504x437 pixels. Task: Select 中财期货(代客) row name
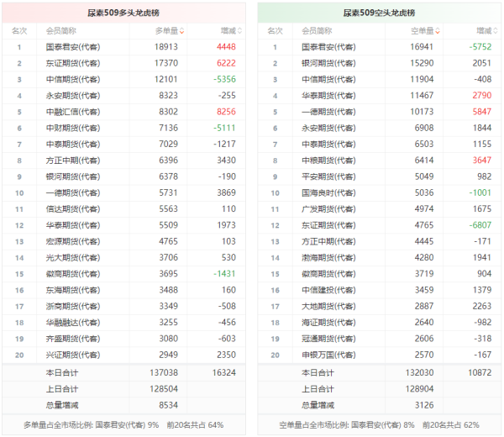[x=73, y=128]
